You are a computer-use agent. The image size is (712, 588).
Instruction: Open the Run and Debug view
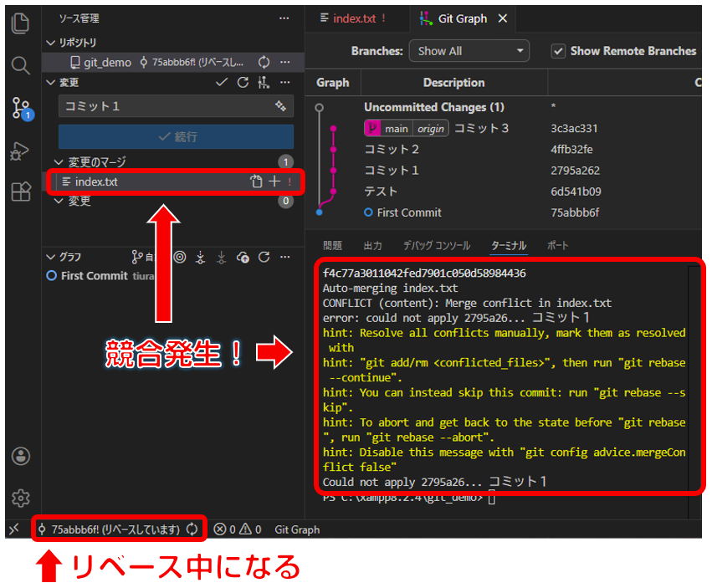21,151
